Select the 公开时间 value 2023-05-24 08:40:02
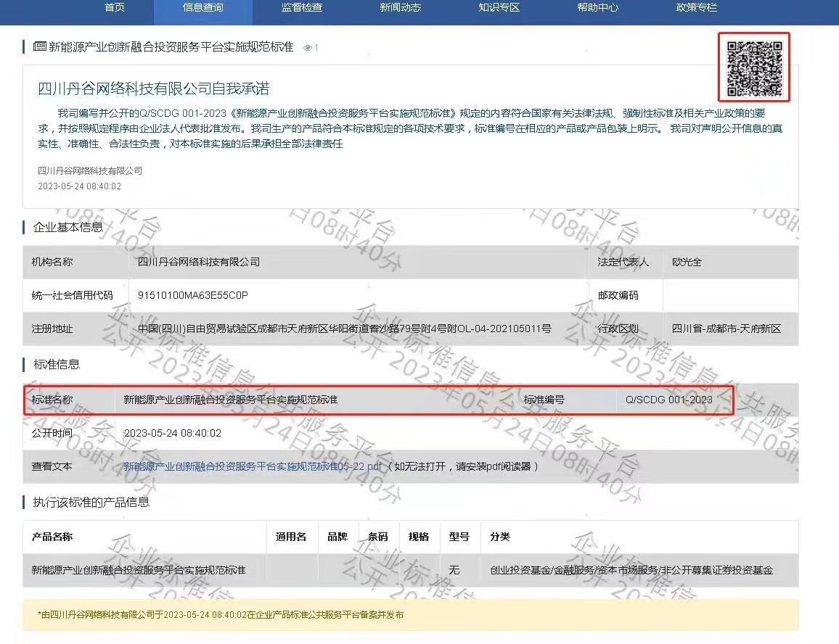This screenshot has height=644, width=839. click(x=172, y=433)
